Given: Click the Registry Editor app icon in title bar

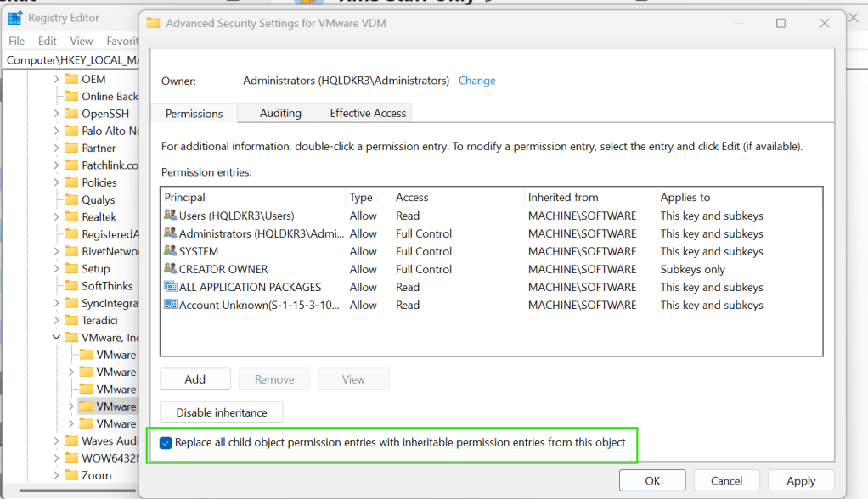Looking at the screenshot, I should point(15,18).
